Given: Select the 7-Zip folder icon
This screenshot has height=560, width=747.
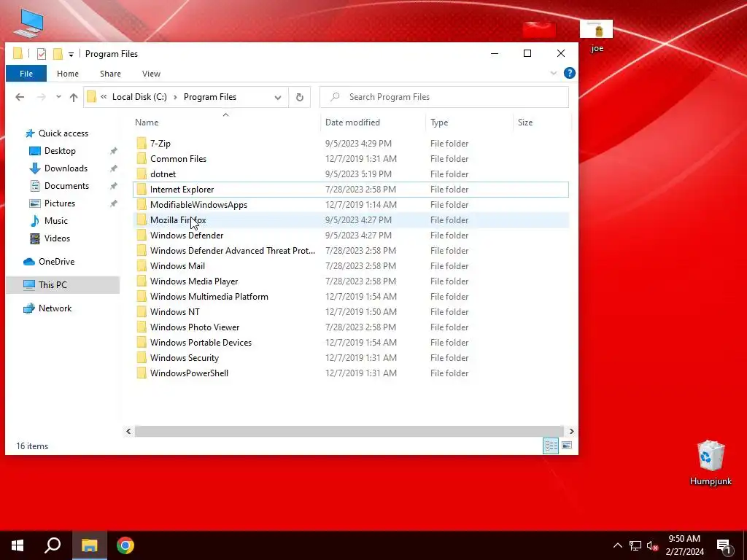Looking at the screenshot, I should (x=142, y=144).
